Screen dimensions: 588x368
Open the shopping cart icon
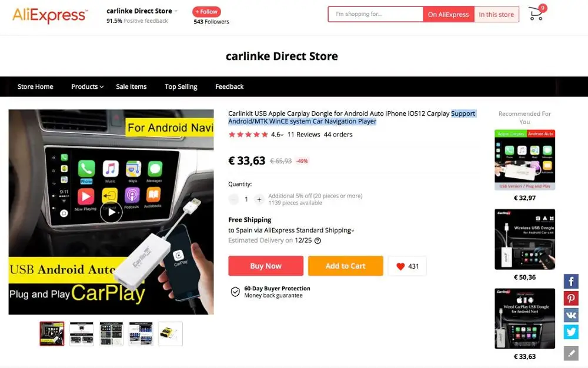536,14
